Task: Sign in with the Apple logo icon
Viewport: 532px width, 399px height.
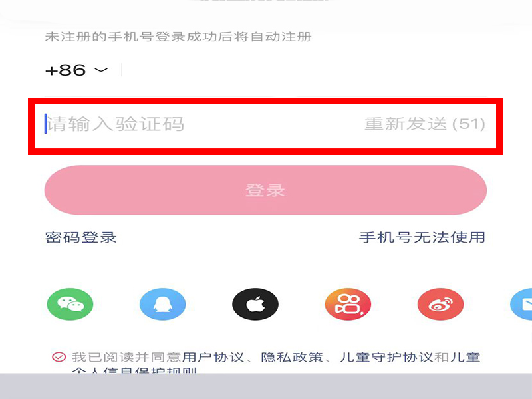Action: tap(255, 304)
